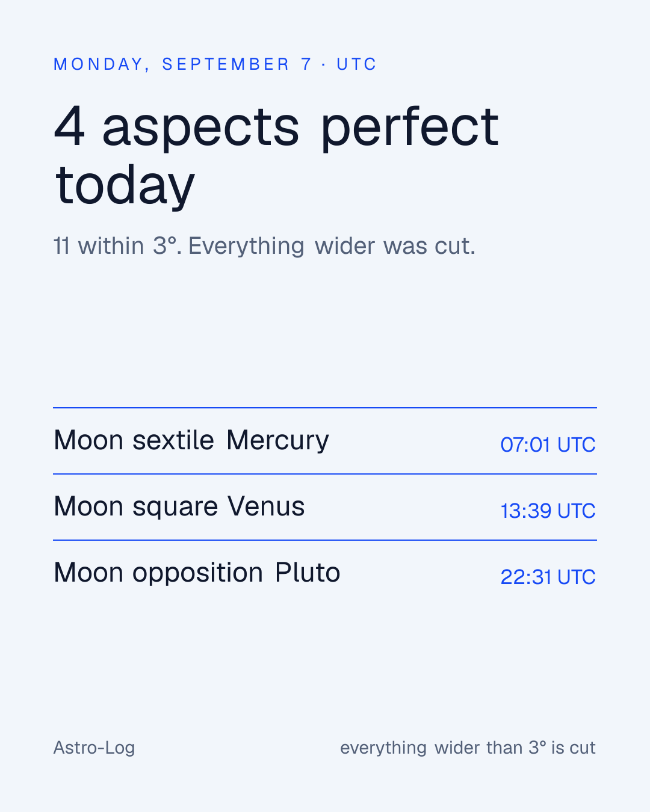Click the UTC label in the date header
Image resolution: width=650 pixels, height=812 pixels.
click(356, 64)
